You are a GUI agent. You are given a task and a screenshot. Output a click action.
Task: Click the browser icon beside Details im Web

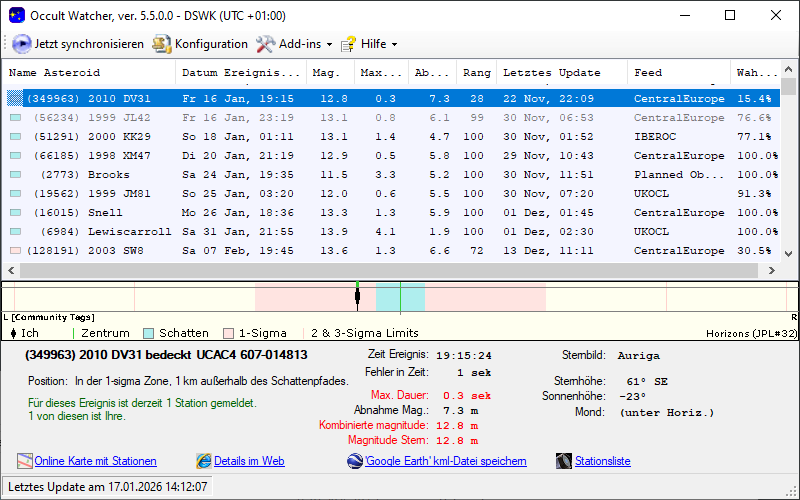(204, 461)
